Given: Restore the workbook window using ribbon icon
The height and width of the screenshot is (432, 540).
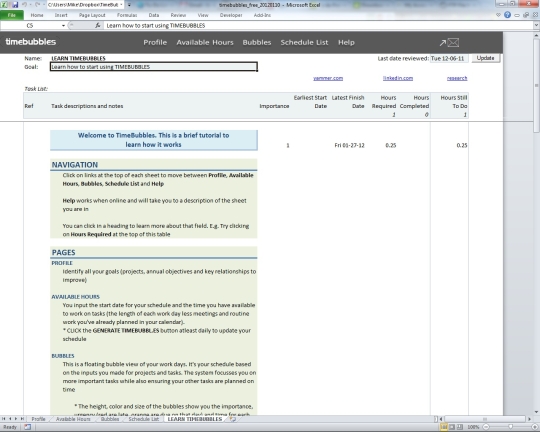Looking at the screenshot, I should 526,15.
